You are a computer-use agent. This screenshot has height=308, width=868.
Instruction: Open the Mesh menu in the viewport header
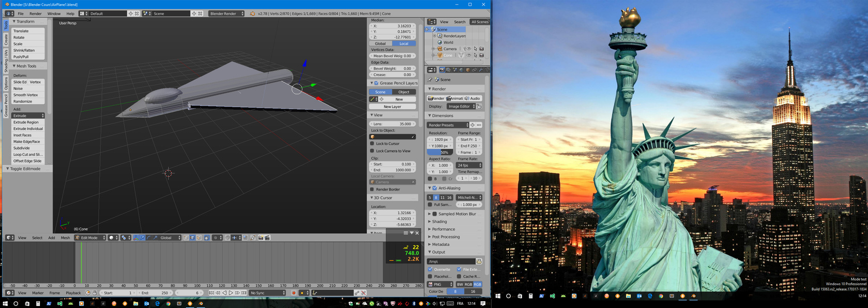[65, 238]
